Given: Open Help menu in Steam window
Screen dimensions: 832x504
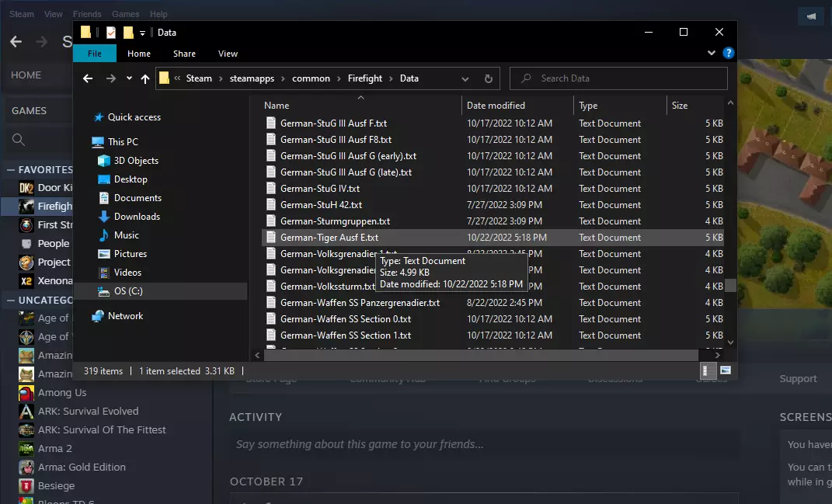Looking at the screenshot, I should (x=158, y=14).
